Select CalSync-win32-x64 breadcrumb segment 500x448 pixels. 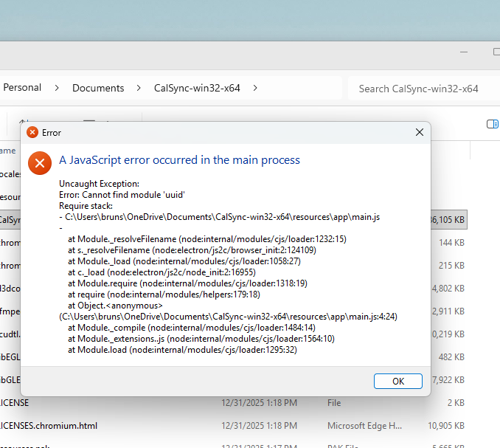pos(196,88)
